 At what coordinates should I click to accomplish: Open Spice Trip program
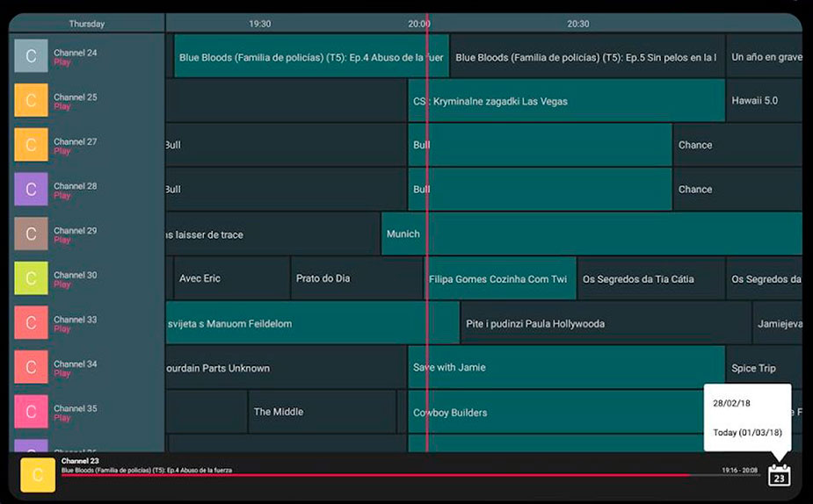pos(765,367)
